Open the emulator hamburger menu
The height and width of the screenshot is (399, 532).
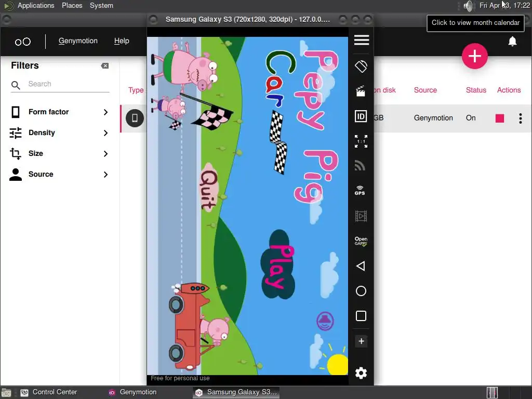(x=362, y=39)
